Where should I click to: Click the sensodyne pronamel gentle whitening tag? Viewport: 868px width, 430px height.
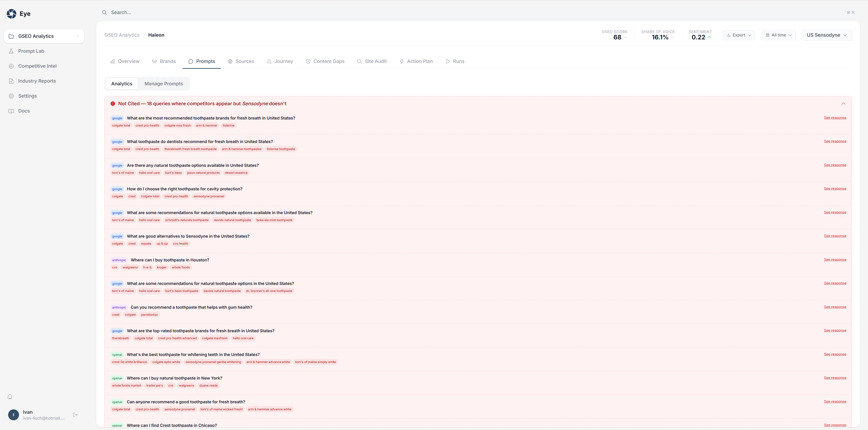pyautogui.click(x=213, y=362)
